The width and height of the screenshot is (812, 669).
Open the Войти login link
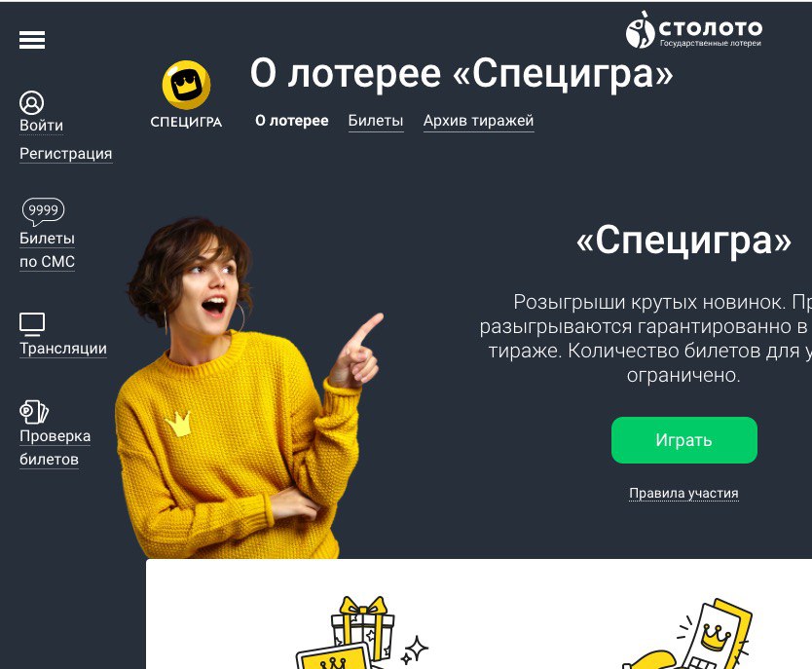[x=42, y=126]
